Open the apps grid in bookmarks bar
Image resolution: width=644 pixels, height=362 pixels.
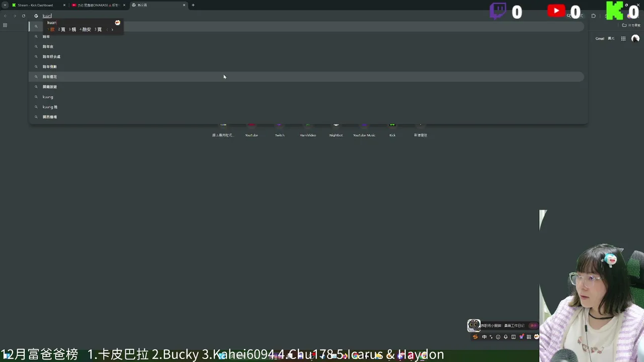coord(5,25)
